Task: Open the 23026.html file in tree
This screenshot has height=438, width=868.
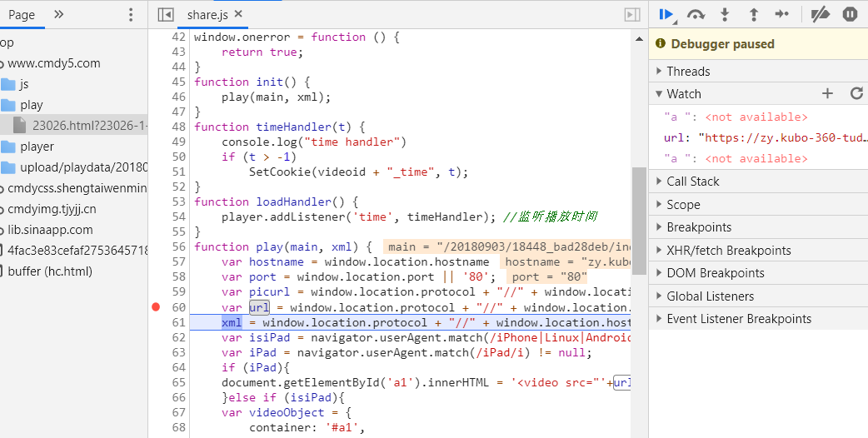Action: [89, 126]
